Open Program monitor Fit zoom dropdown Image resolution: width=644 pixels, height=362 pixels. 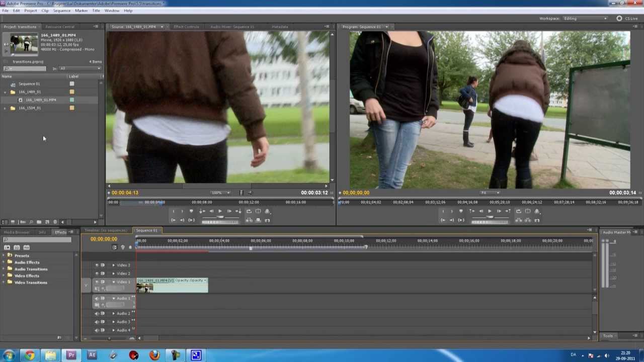pyautogui.click(x=490, y=193)
